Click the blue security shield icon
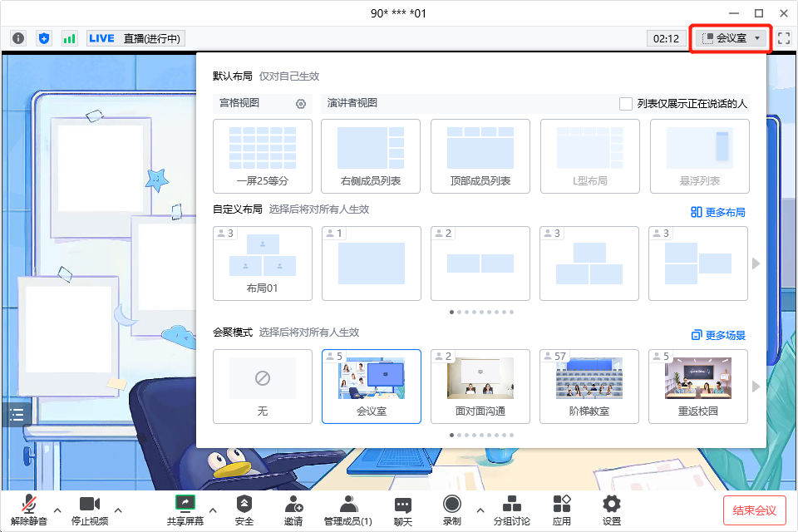Image resolution: width=798 pixels, height=532 pixels. [44, 38]
